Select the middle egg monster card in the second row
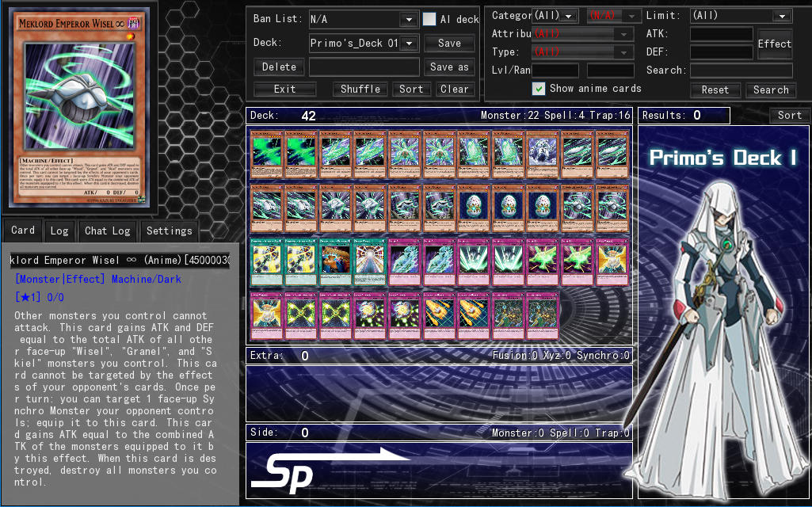 pos(508,208)
